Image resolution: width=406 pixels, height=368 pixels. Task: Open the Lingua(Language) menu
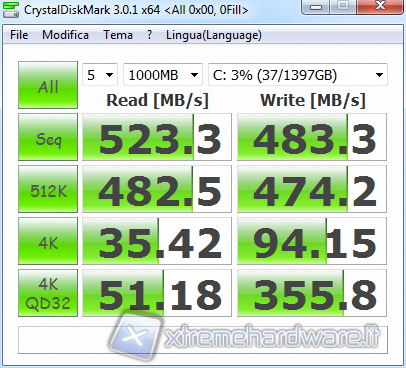click(214, 35)
